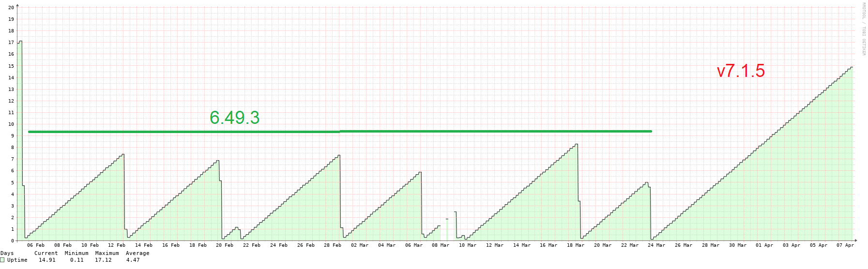Screen dimensions: 868x269
Task: Click the 26 Mar date label
Action: [684, 245]
